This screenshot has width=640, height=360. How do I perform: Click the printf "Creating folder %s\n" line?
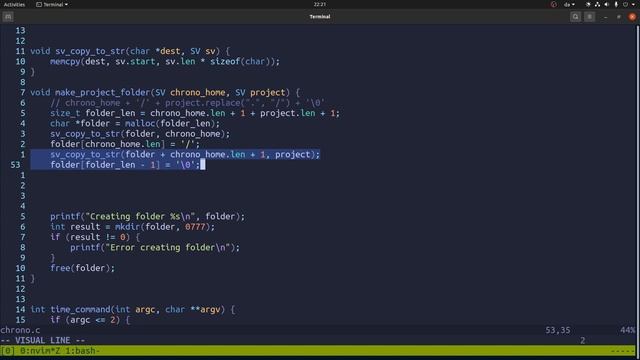pos(147,216)
